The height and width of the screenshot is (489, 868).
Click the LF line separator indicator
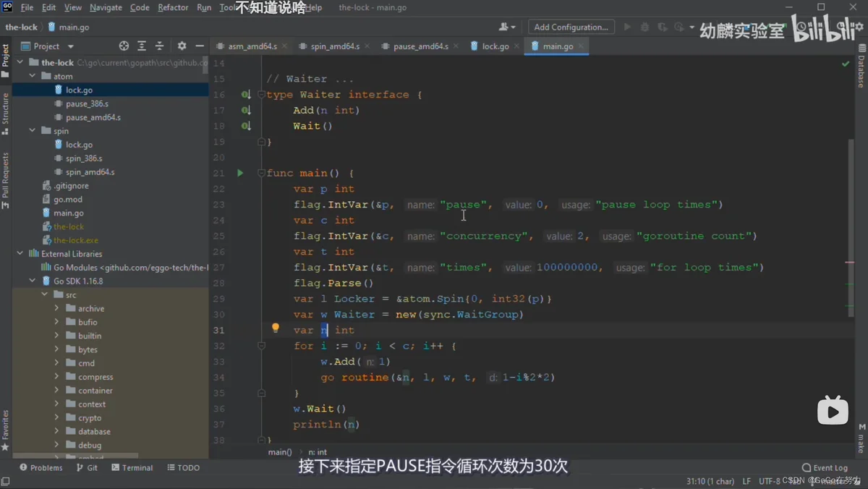coord(746,481)
